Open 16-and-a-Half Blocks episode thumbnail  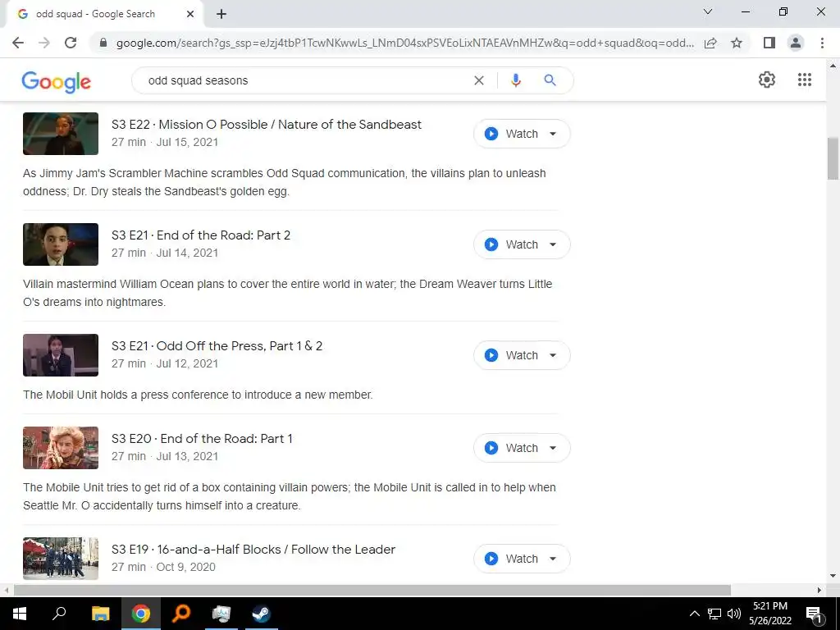click(61, 559)
